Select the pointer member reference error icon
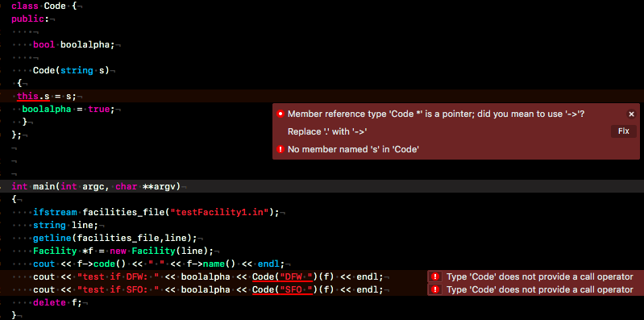The height and width of the screenshot is (320, 644). point(280,114)
